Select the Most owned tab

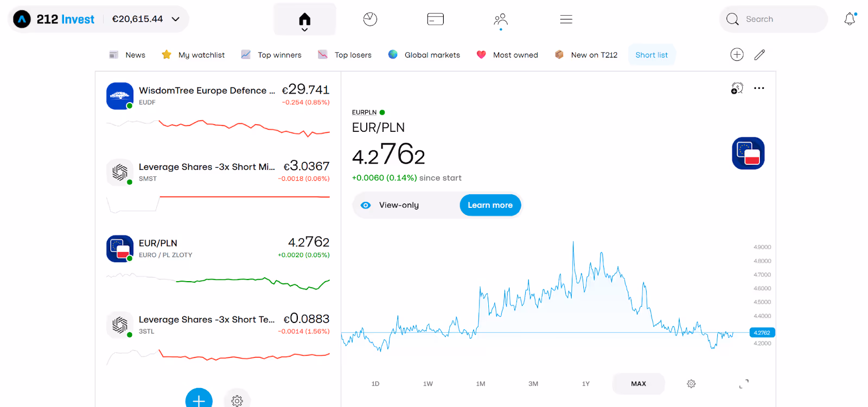click(x=507, y=55)
